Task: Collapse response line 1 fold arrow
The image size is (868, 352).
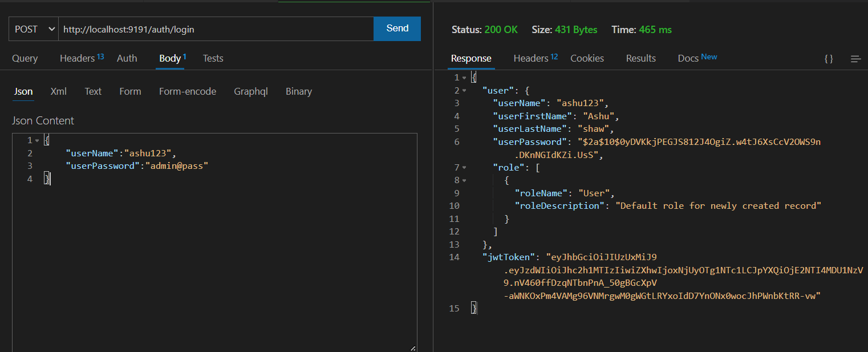Action: (x=464, y=78)
